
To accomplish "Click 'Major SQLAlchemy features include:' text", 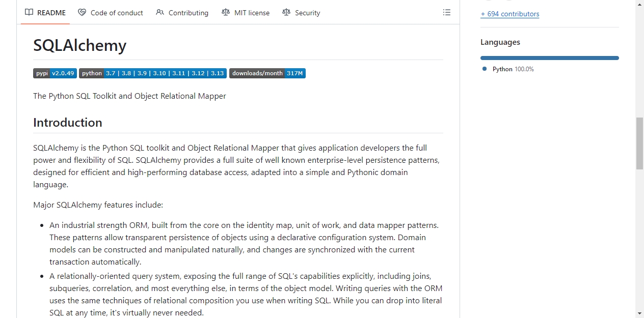I will [98, 205].
